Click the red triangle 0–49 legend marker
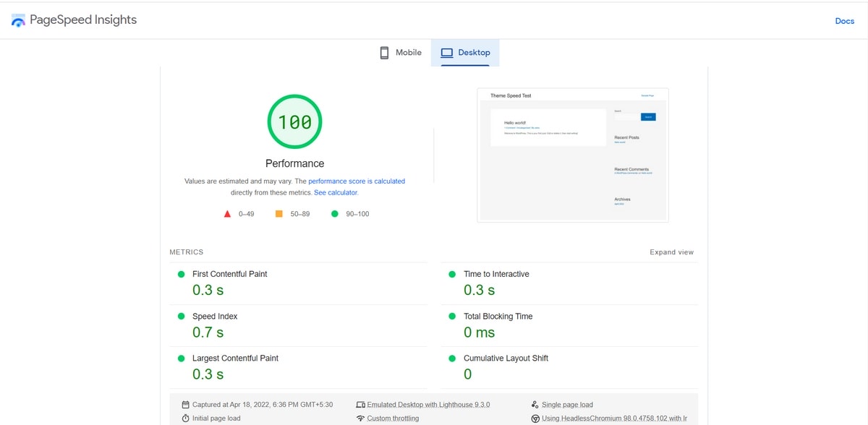The image size is (868, 425). [226, 213]
